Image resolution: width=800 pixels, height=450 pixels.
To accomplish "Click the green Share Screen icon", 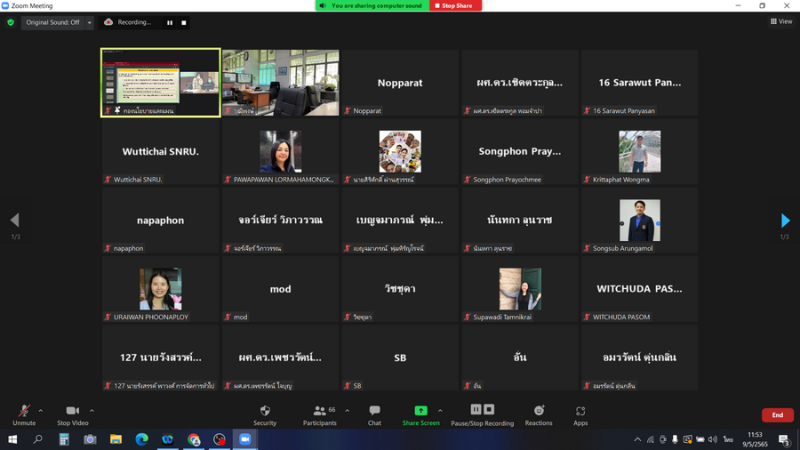I will click(x=421, y=411).
